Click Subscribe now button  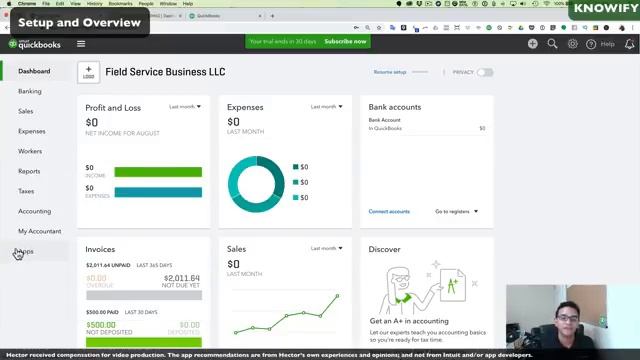[x=345, y=42]
